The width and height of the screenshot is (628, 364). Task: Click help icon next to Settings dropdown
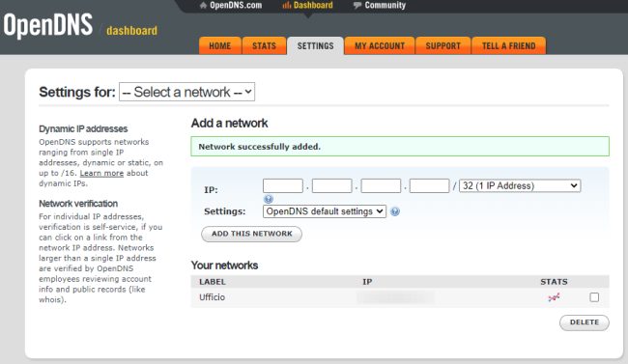pyautogui.click(x=395, y=211)
